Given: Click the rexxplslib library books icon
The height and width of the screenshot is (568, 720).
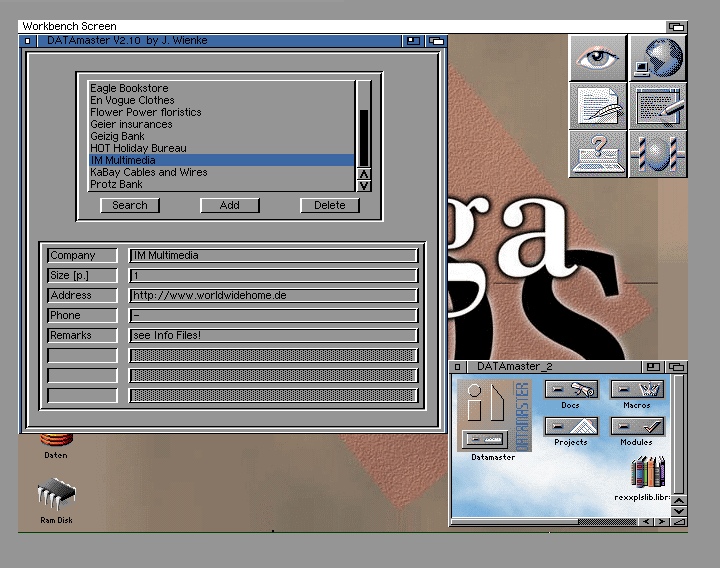Looking at the screenshot, I should click(648, 472).
